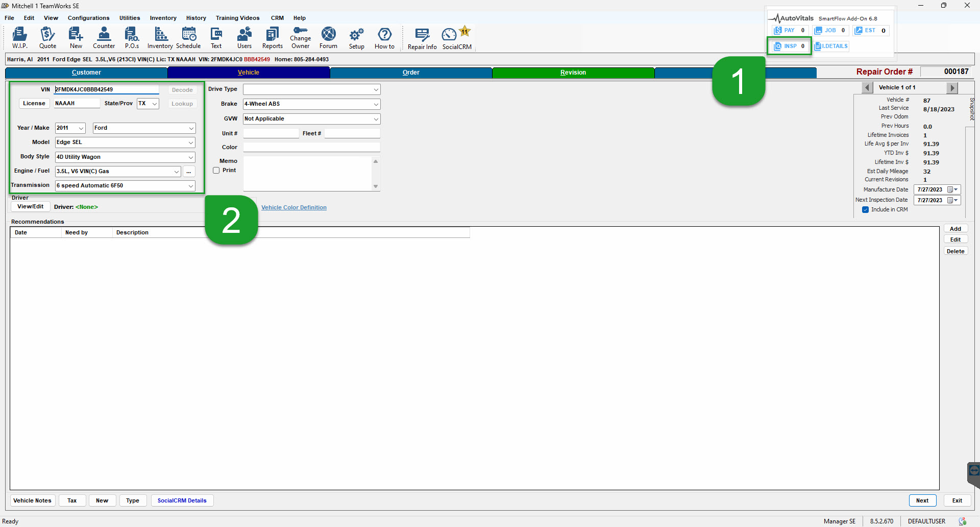Open Manufacture Date calendar dropdown

[953, 190]
